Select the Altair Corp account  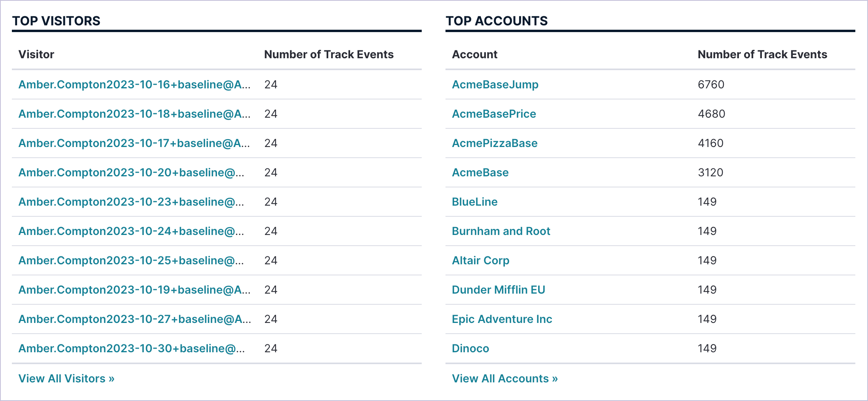point(480,260)
